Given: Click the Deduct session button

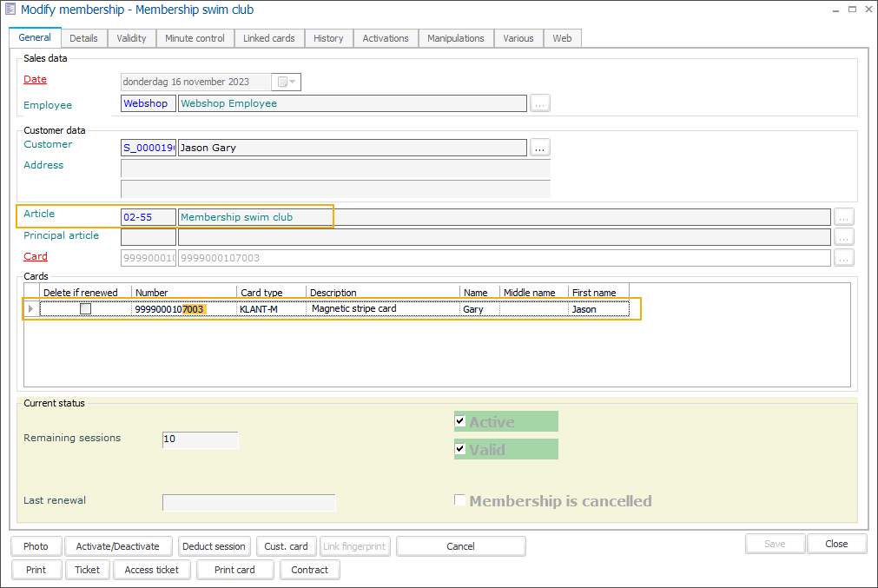Looking at the screenshot, I should [x=214, y=546].
